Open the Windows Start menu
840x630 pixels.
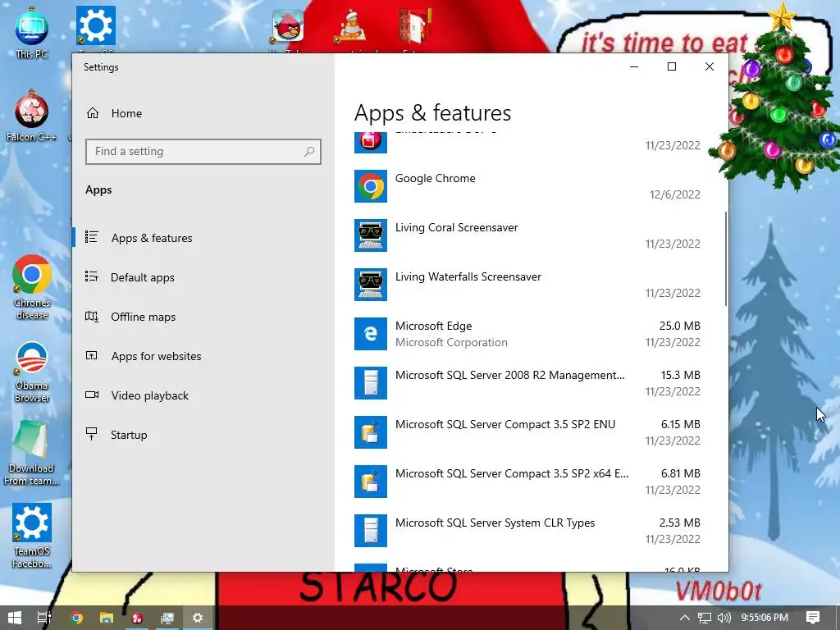coord(15,618)
